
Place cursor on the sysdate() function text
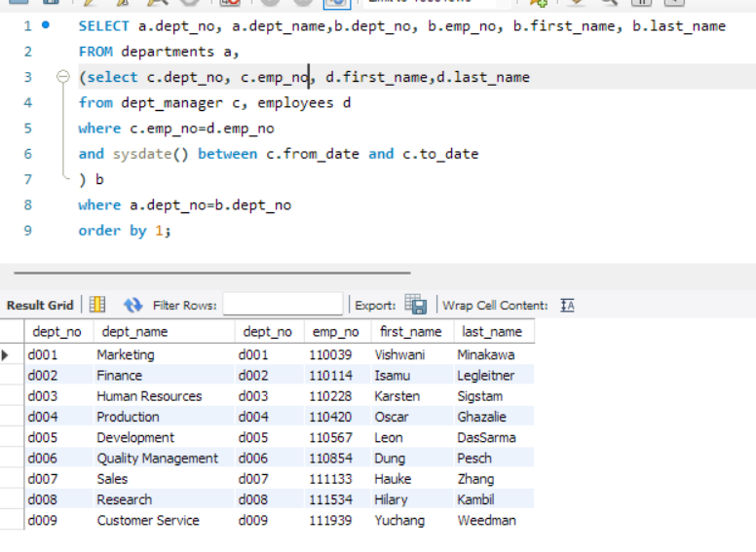(150, 154)
